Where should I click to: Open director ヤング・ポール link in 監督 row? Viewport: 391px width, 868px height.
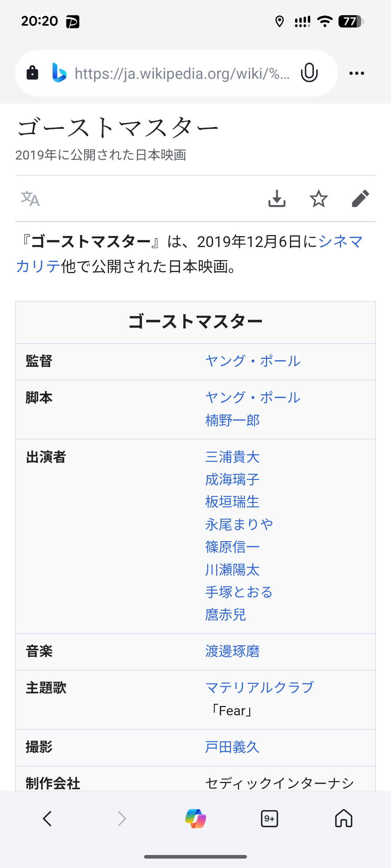[253, 361]
